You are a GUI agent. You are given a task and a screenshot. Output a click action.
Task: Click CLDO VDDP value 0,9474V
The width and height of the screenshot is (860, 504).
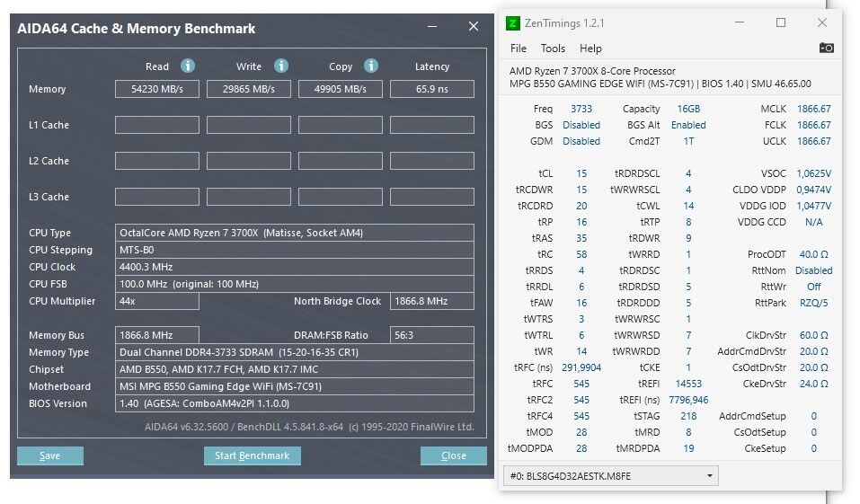click(814, 190)
